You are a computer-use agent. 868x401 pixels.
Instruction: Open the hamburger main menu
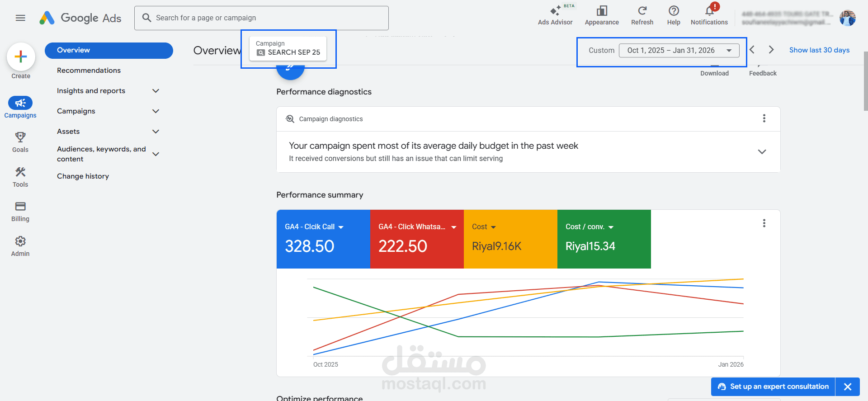[x=20, y=18]
